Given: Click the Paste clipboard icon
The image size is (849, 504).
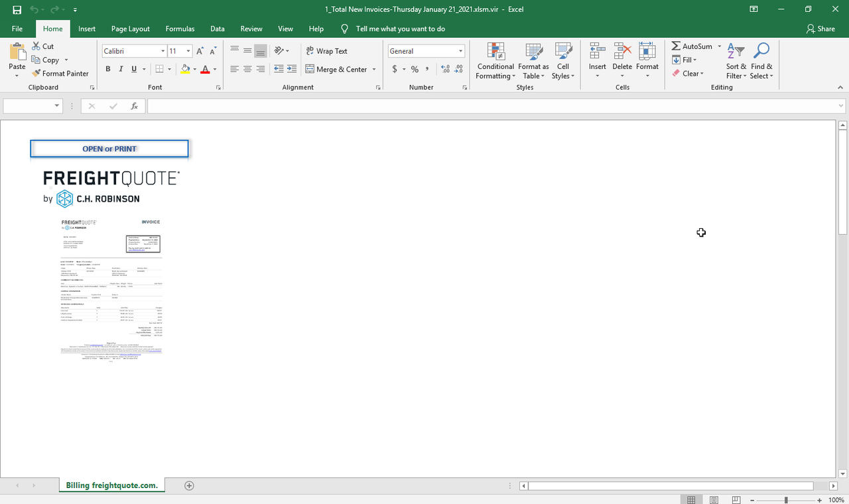Looking at the screenshot, I should coord(17,52).
